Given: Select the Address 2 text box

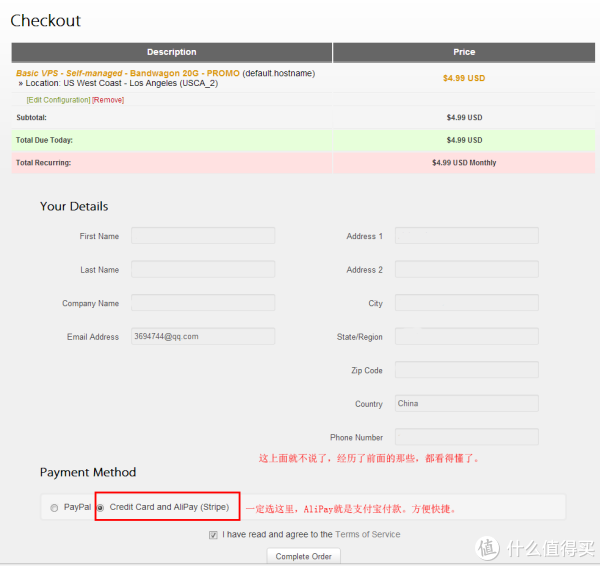Looking at the screenshot, I should (x=466, y=270).
